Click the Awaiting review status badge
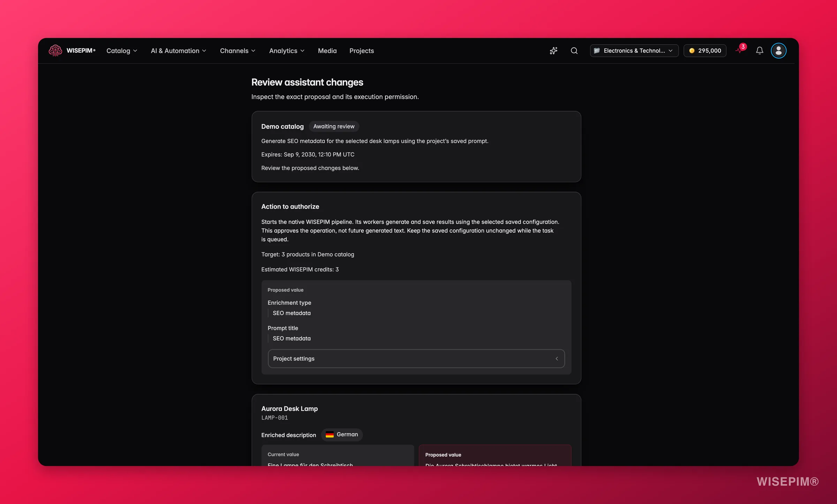 (x=334, y=126)
